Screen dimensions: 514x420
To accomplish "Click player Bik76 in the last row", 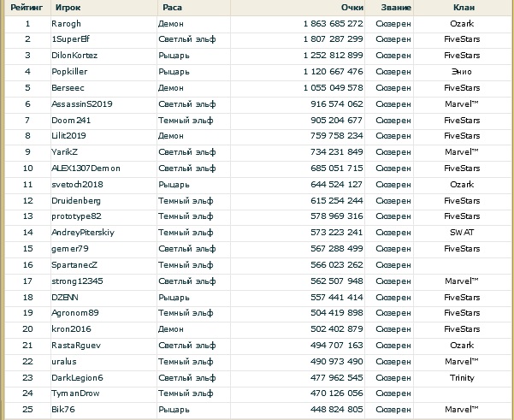I will pyautogui.click(x=63, y=410).
